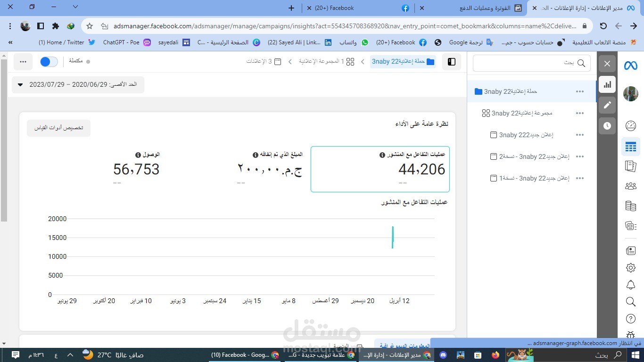Select the عمليات التفاعل مع المنشور metric card
Screen dimensions: 644x362
pos(380,169)
